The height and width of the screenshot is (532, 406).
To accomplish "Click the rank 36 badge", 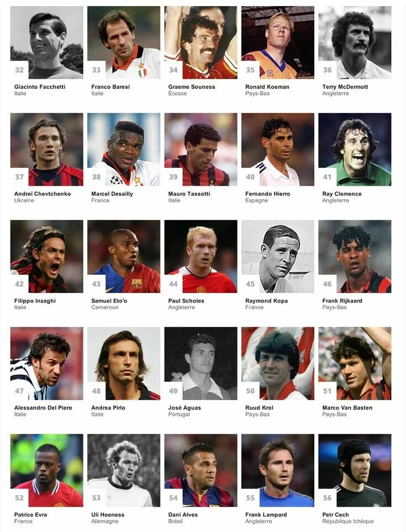I will click(x=327, y=70).
